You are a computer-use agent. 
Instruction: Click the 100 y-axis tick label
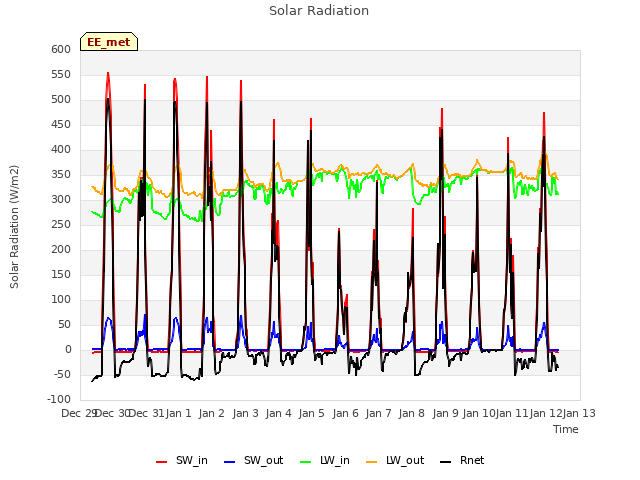(61, 300)
